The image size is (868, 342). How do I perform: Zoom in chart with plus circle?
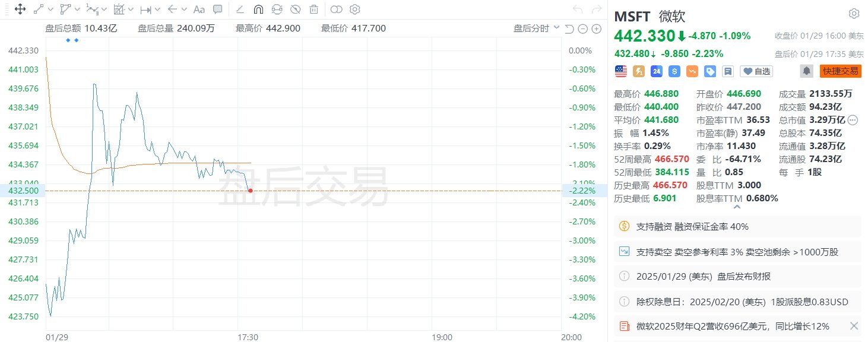point(596,29)
